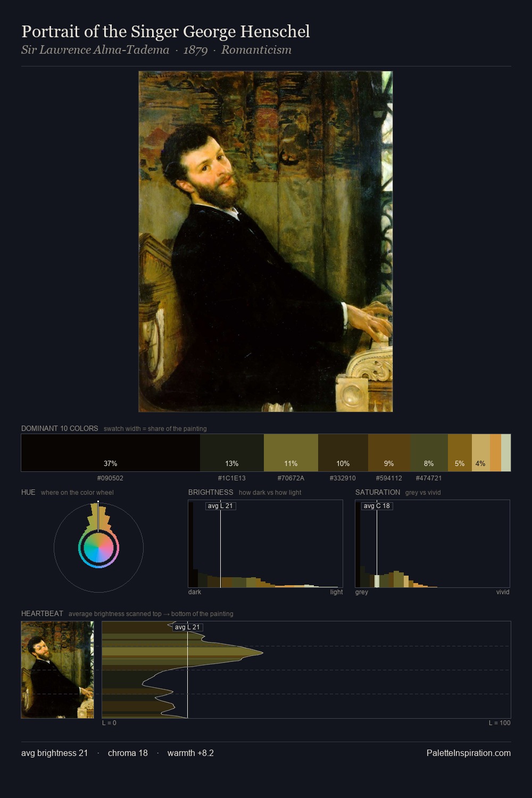Click the 'dark' axis label under Brightness

click(195, 592)
